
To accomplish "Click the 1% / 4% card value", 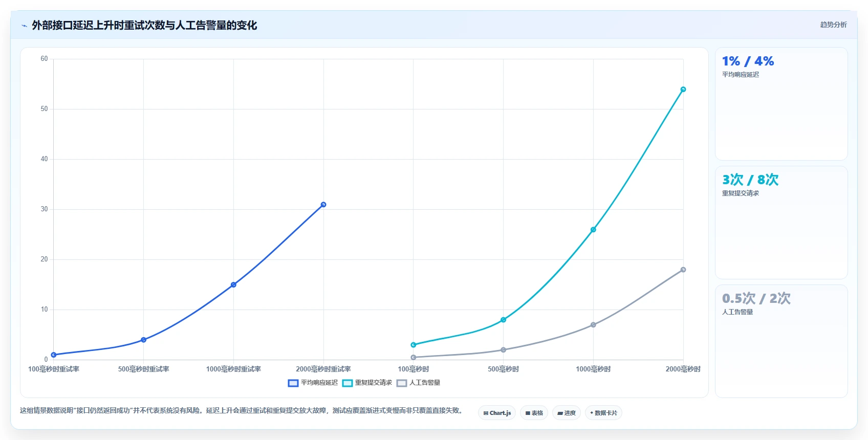I will 748,61.
